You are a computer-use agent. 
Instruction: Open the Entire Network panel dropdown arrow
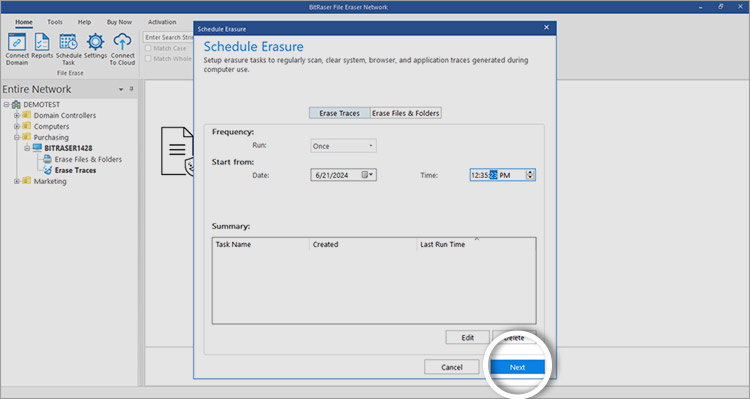coord(121,89)
